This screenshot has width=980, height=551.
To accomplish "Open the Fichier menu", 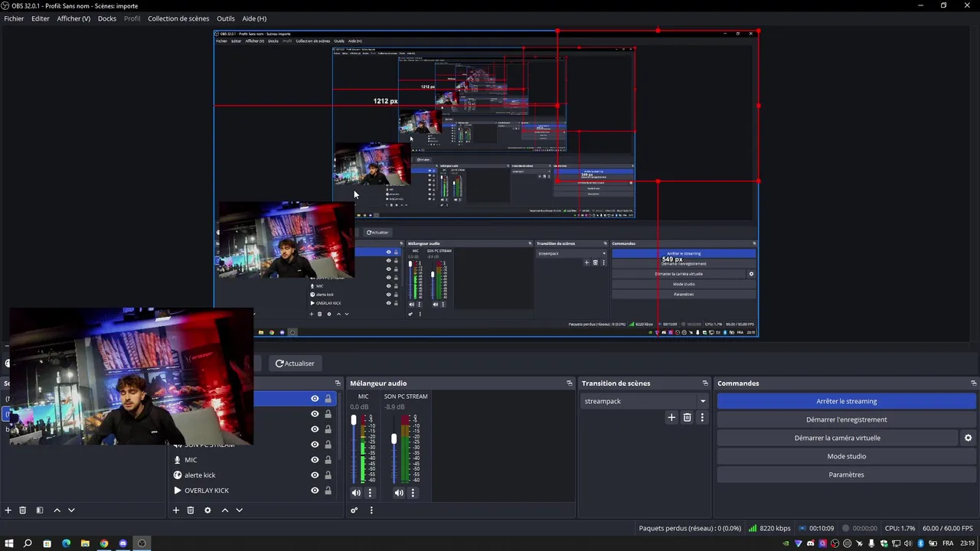I will tap(14, 18).
